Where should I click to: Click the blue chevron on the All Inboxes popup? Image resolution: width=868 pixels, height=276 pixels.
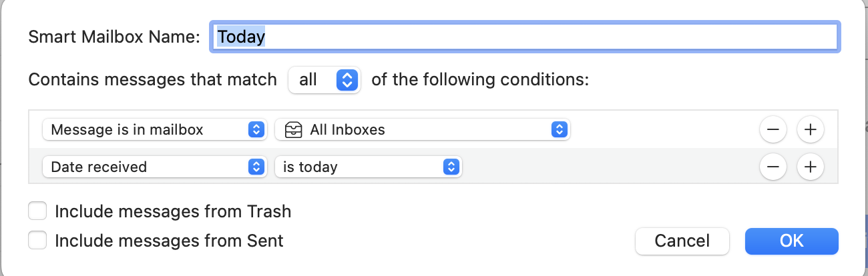(x=559, y=129)
